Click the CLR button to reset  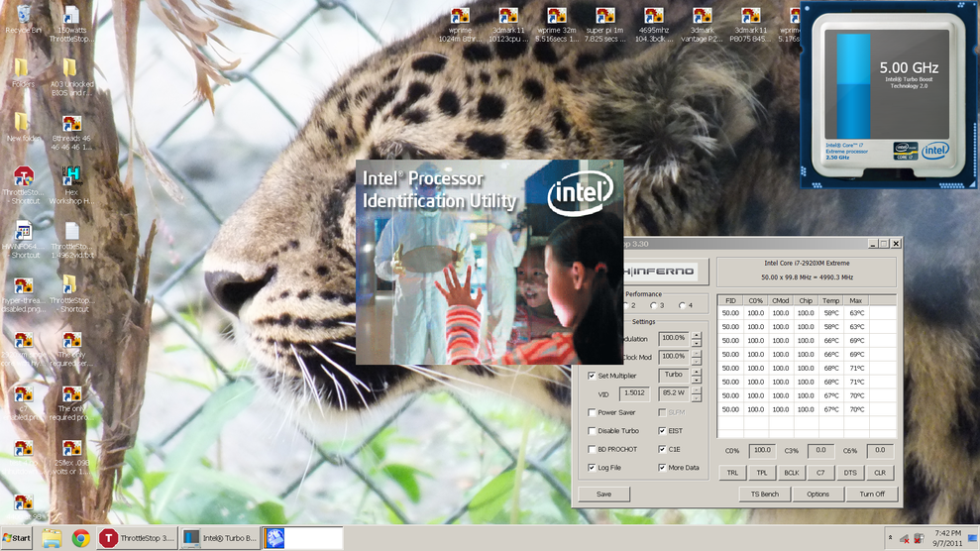click(x=879, y=473)
